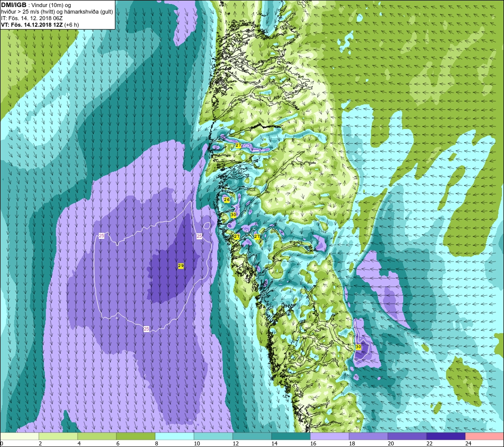Pick the turquoise 10–12 legend swatch
This screenshot has width=504, height=447.
(213, 436)
